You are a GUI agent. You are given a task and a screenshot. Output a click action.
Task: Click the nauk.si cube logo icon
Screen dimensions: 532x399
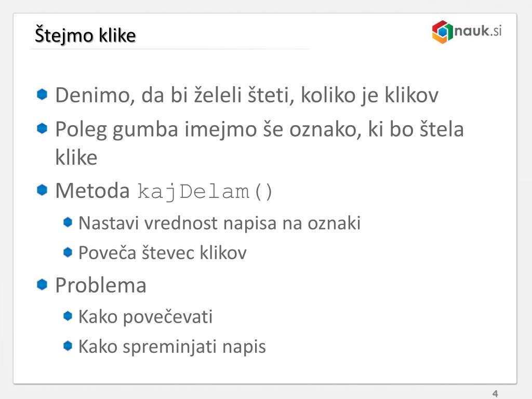coord(443,32)
